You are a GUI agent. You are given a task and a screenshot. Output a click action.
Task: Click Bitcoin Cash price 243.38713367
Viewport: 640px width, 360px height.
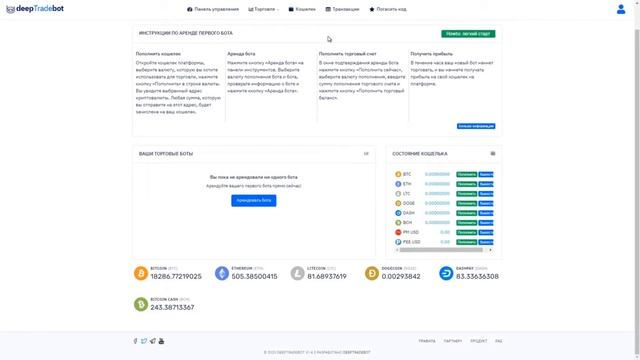[172, 308]
